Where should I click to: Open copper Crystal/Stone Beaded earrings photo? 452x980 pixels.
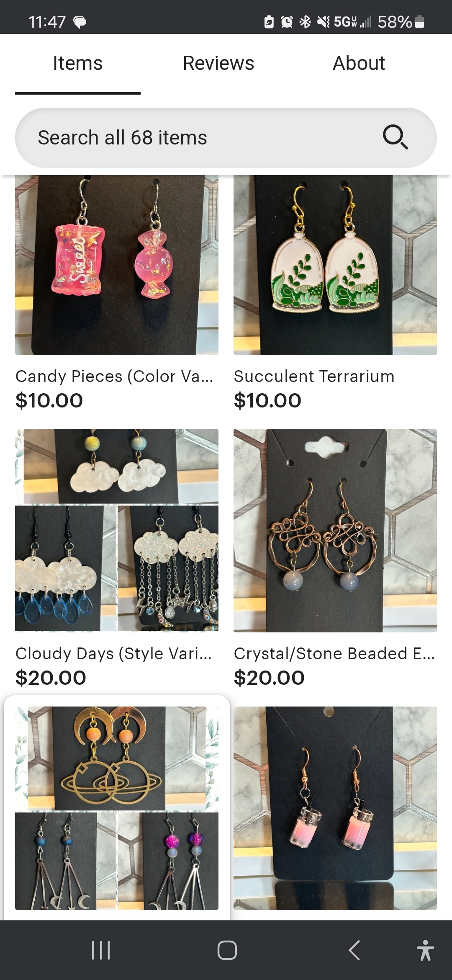pyautogui.click(x=335, y=530)
